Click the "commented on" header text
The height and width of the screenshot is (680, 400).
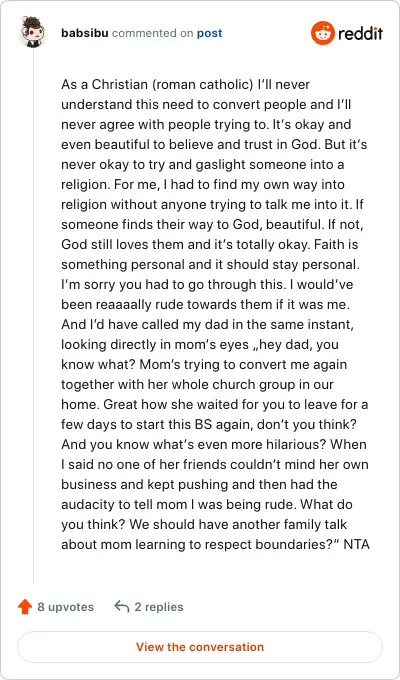[153, 33]
